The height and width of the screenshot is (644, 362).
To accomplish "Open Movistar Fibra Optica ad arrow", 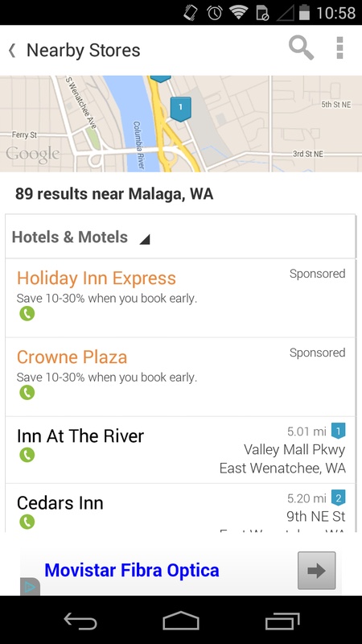I will [316, 571].
